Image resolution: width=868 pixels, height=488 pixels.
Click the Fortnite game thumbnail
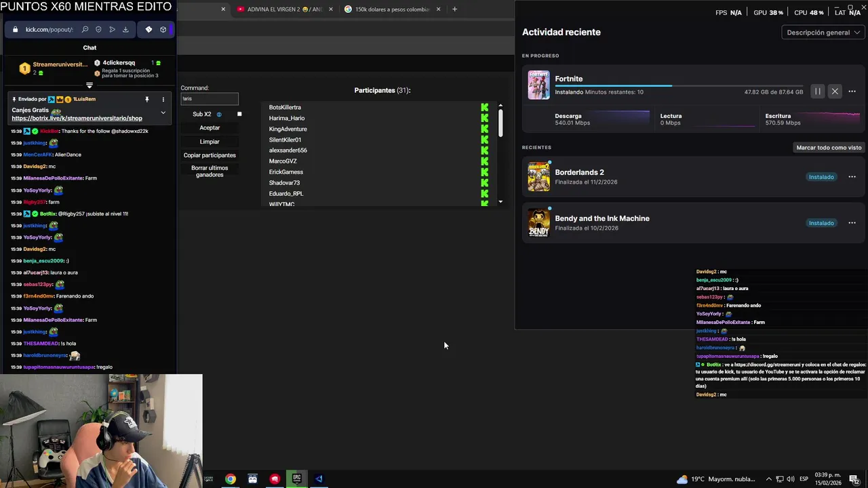[538, 85]
